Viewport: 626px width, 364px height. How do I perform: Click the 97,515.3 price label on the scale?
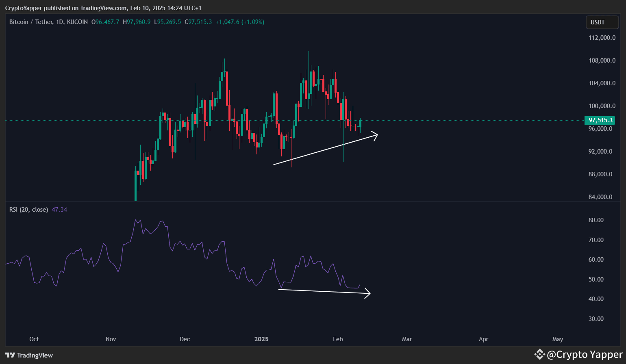click(x=601, y=120)
